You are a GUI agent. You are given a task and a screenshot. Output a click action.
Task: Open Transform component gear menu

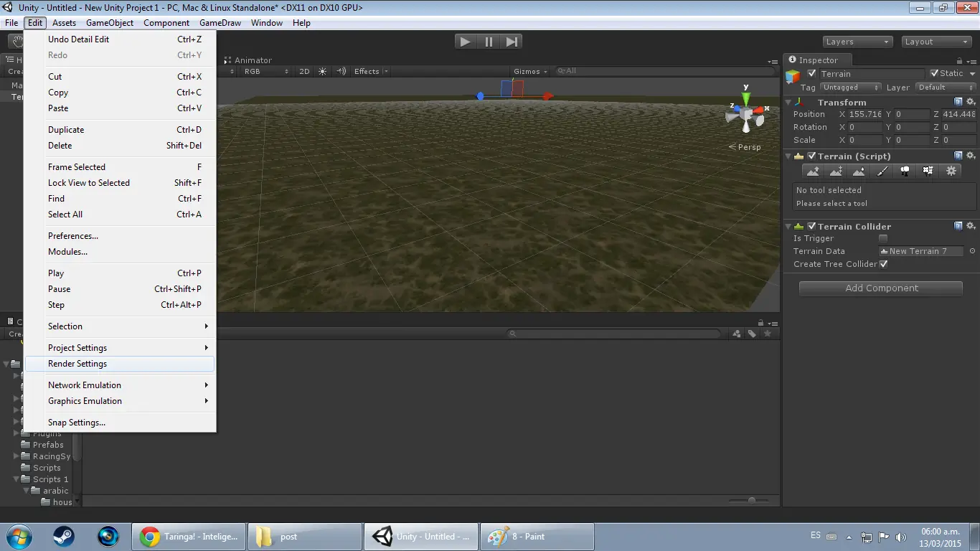(971, 102)
